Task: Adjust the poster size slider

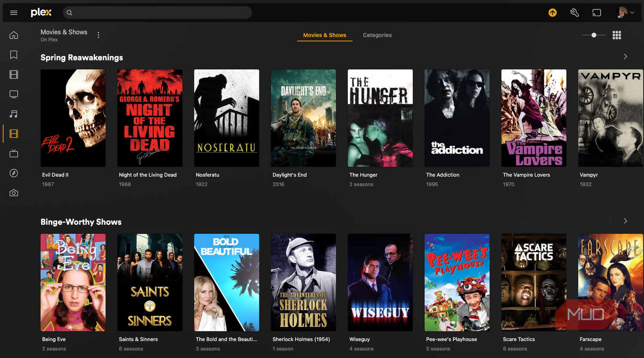Action: coord(594,35)
